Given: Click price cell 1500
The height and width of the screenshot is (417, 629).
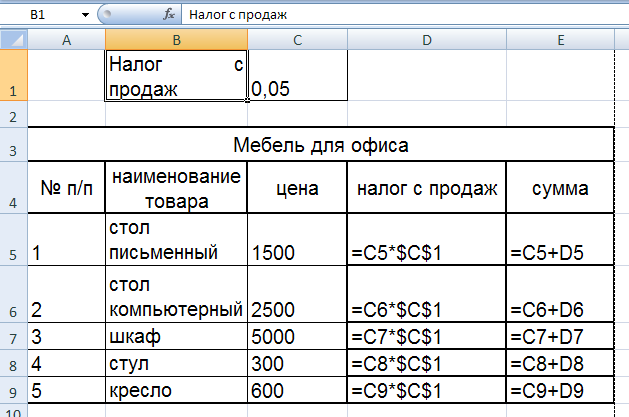Looking at the screenshot, I should coord(297,239).
